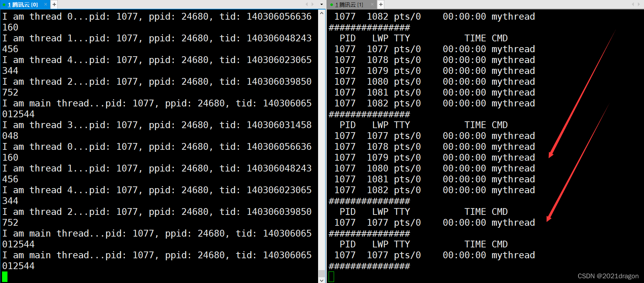This screenshot has width=644, height=283.
Task: Click the hollow cursor in right terminal
Action: click(331, 277)
